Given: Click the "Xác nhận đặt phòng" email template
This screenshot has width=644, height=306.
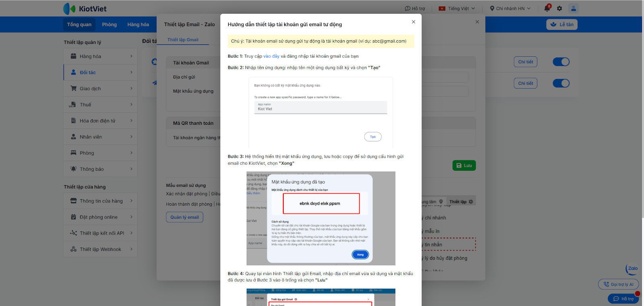Looking at the screenshot, I should 187,194.
